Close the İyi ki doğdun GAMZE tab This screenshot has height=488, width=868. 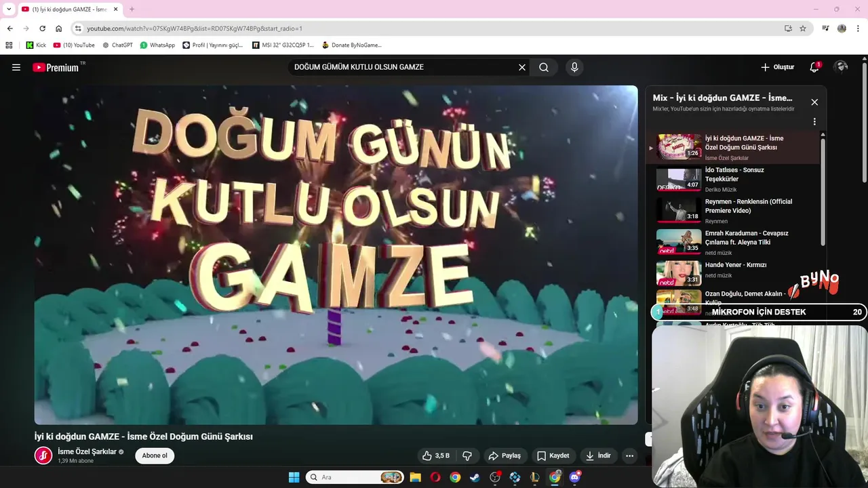(117, 9)
